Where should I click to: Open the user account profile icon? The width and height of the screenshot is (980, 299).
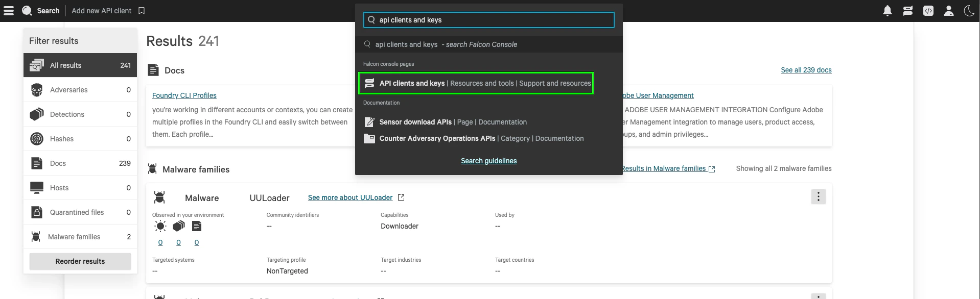click(949, 11)
